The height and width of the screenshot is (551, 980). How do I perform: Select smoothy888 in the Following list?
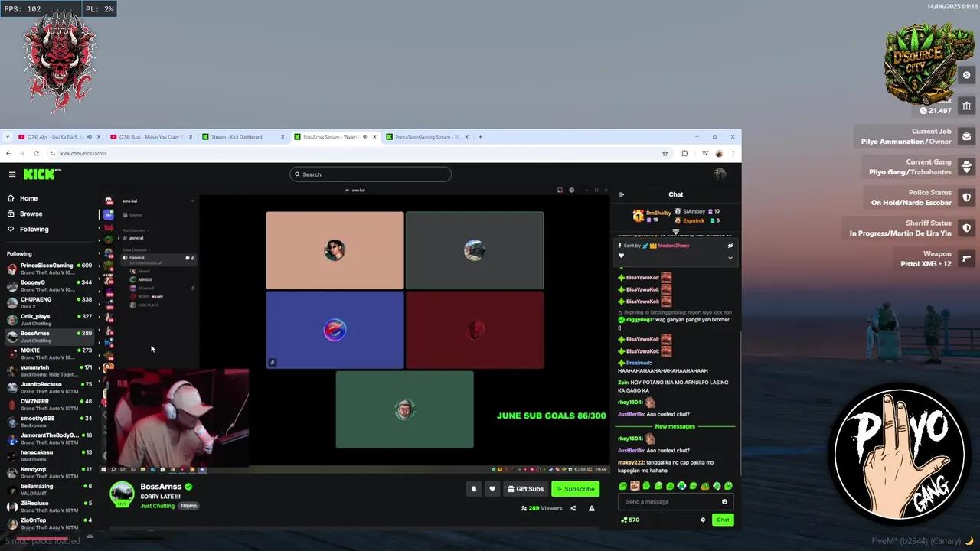click(50, 421)
